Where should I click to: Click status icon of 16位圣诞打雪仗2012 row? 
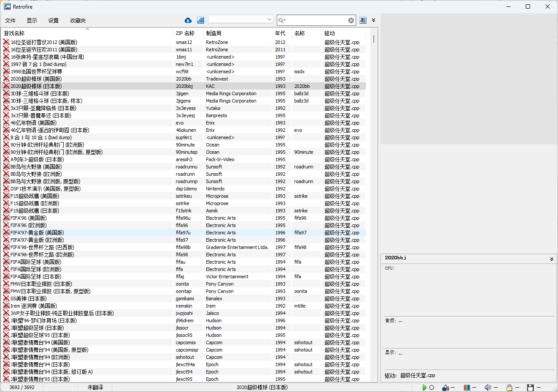pos(6,42)
